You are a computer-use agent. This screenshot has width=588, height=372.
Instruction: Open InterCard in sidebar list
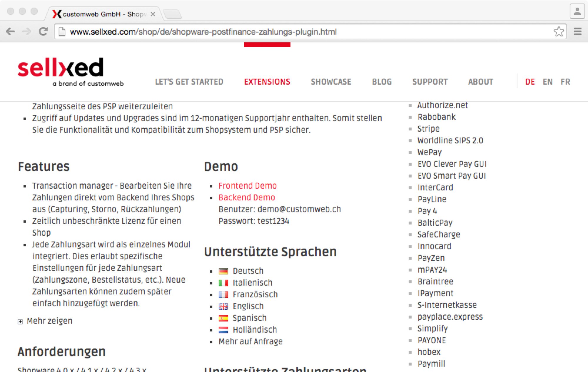(x=435, y=187)
